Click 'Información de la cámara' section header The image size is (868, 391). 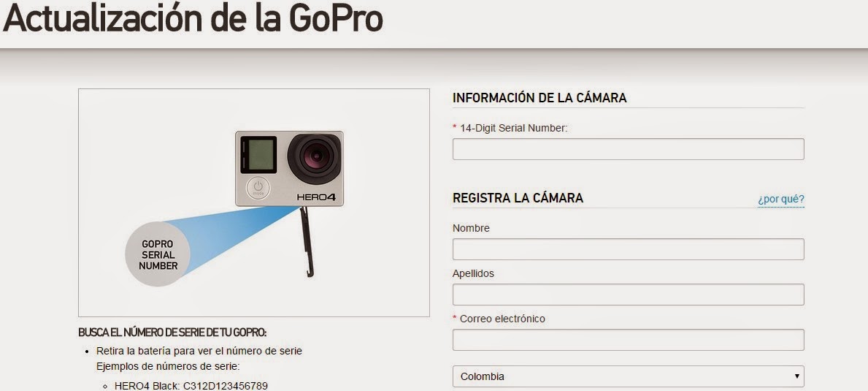click(x=539, y=98)
